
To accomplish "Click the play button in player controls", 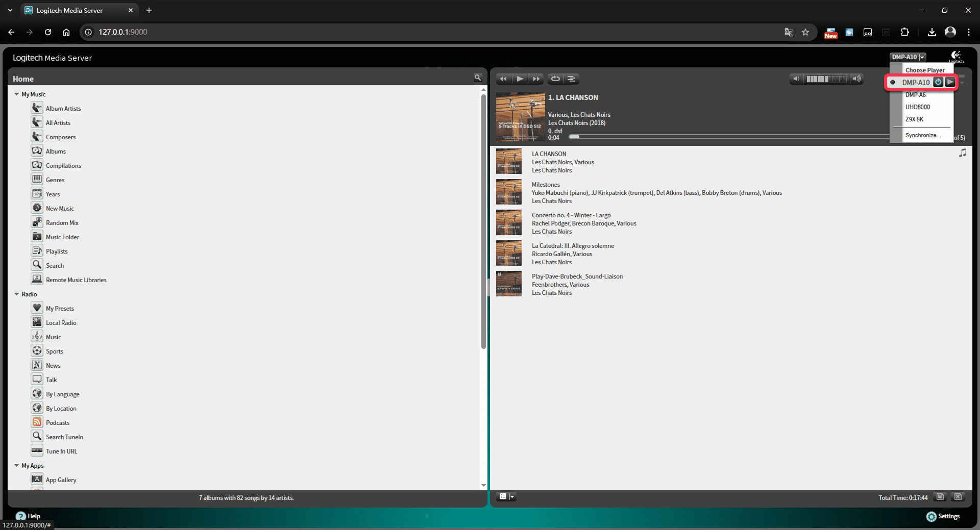I will pos(520,79).
